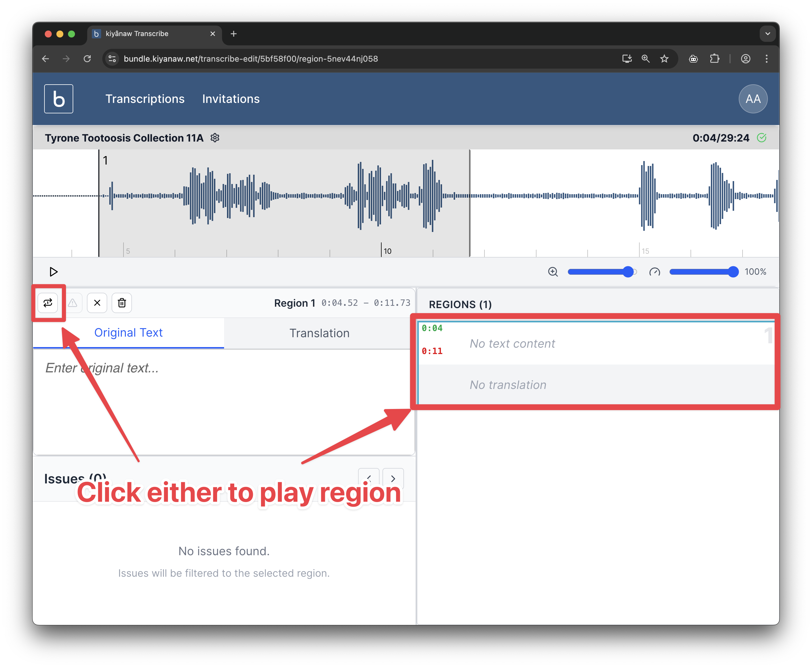Click the waveform zoom magnifier icon
Screen dimensions: 812x668
coord(553,272)
